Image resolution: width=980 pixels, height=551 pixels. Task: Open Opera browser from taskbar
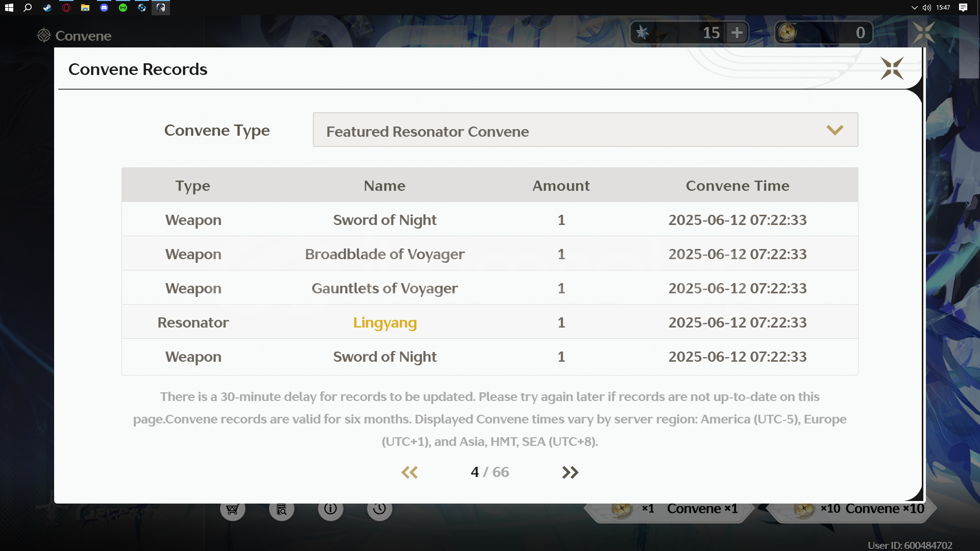[66, 8]
